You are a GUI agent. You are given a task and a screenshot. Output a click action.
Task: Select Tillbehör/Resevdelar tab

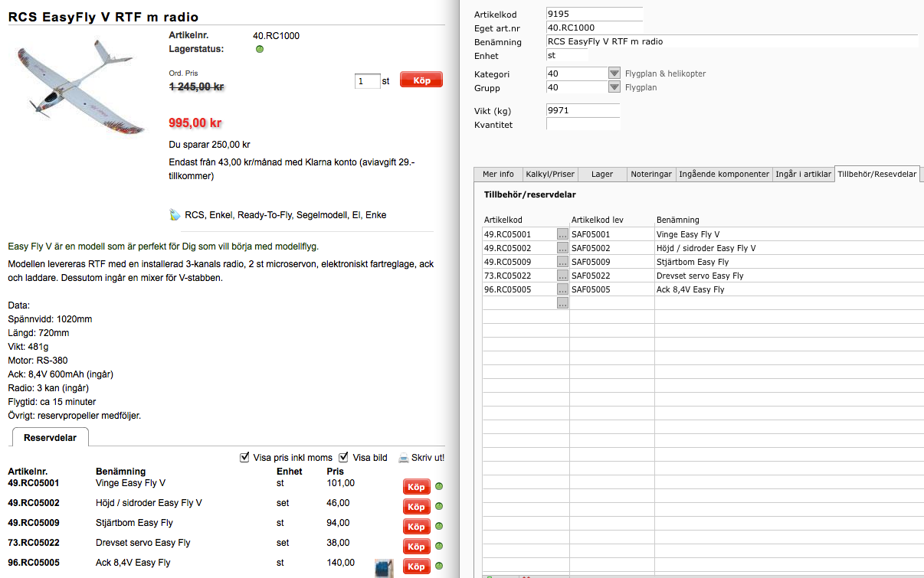(877, 174)
